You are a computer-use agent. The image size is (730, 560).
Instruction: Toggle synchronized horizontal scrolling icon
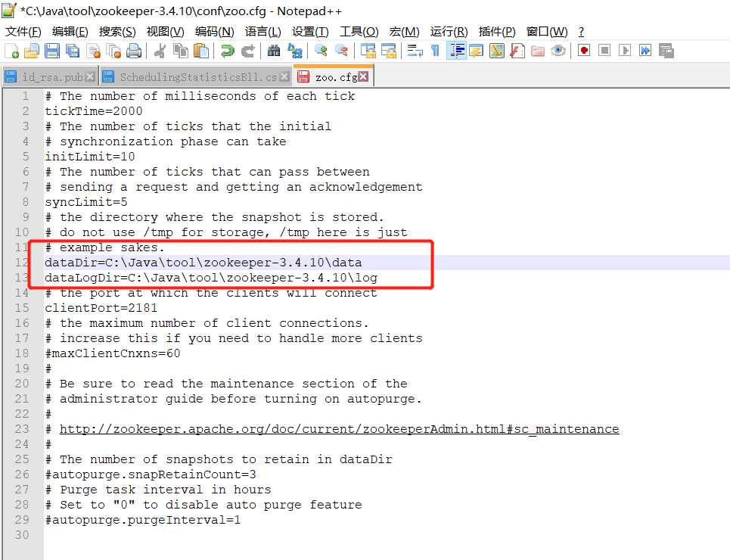tap(388, 51)
